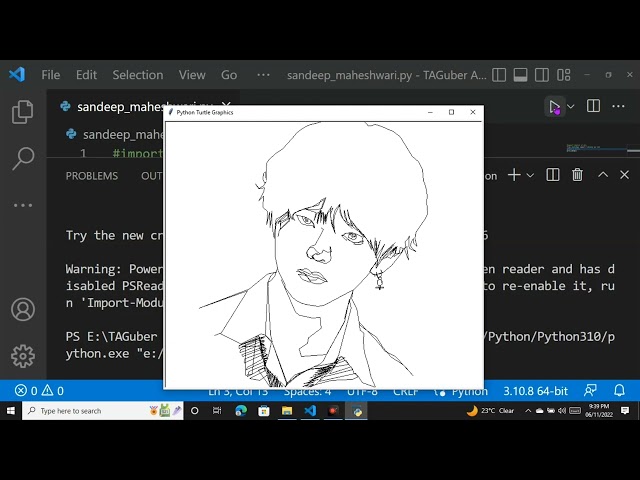
Task: Split the terminal pane
Action: [x=553, y=175]
